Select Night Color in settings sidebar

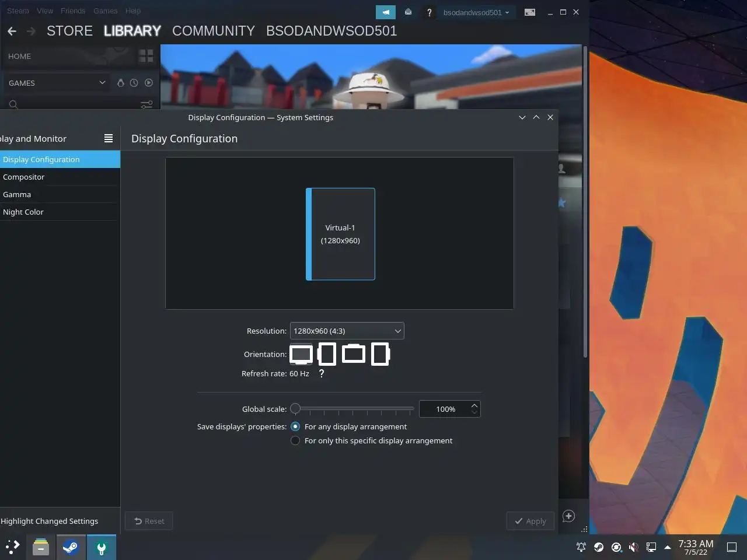[60, 212]
